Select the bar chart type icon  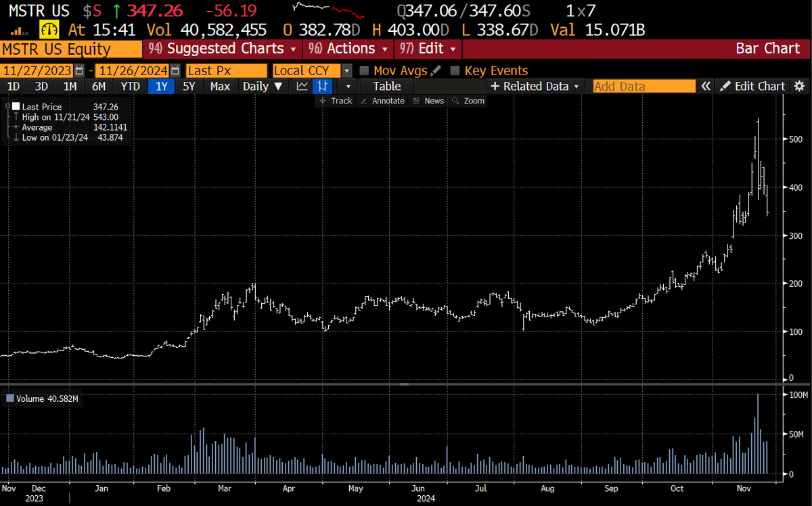323,86
